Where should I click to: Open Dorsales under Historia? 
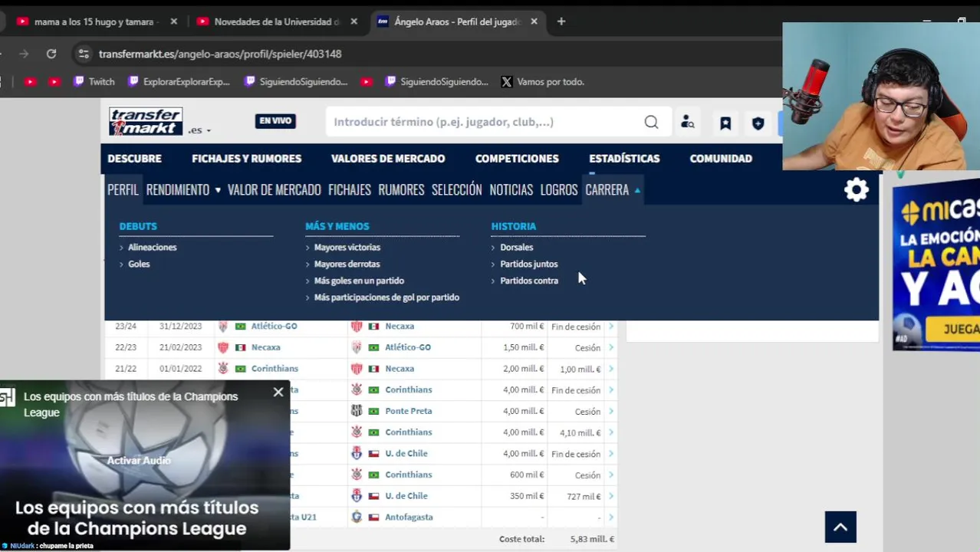516,248
